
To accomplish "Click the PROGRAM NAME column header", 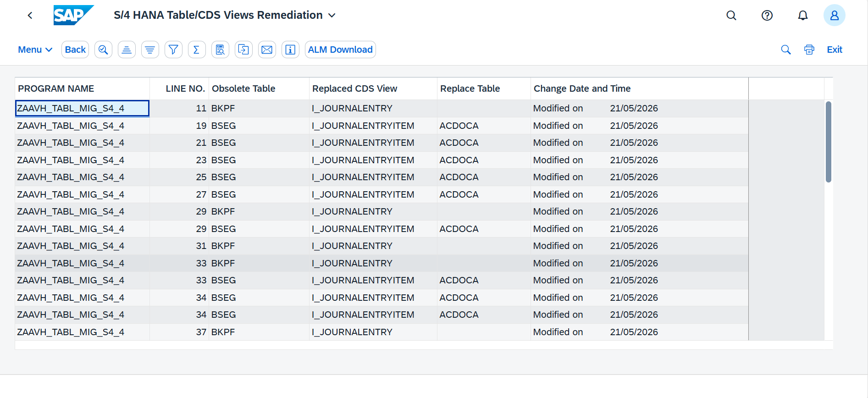I will (83, 88).
